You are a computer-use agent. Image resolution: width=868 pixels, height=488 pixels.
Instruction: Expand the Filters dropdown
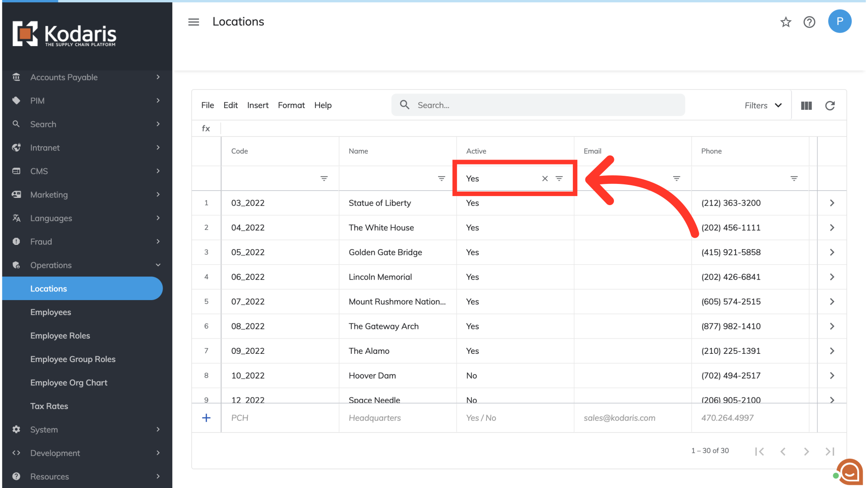click(x=763, y=105)
